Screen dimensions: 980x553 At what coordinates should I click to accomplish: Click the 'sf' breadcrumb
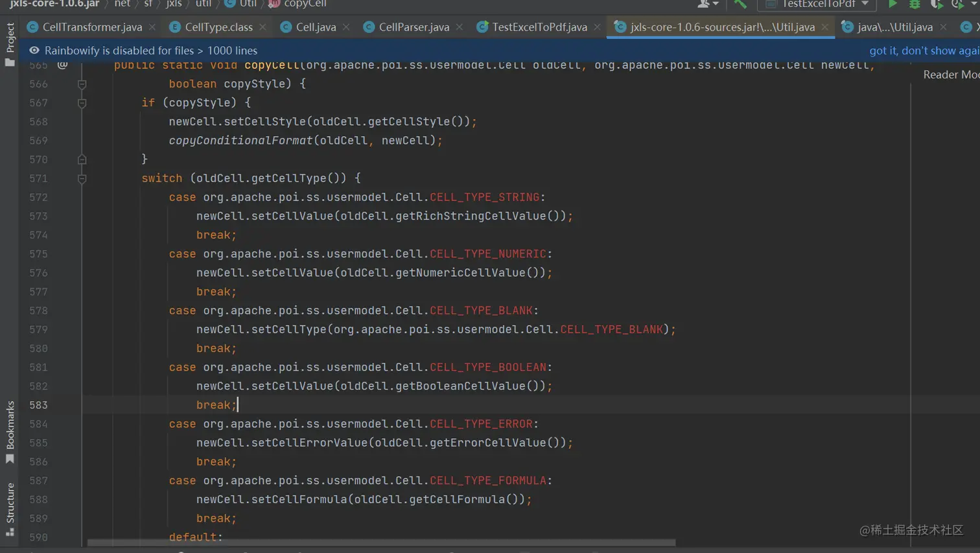click(x=148, y=4)
